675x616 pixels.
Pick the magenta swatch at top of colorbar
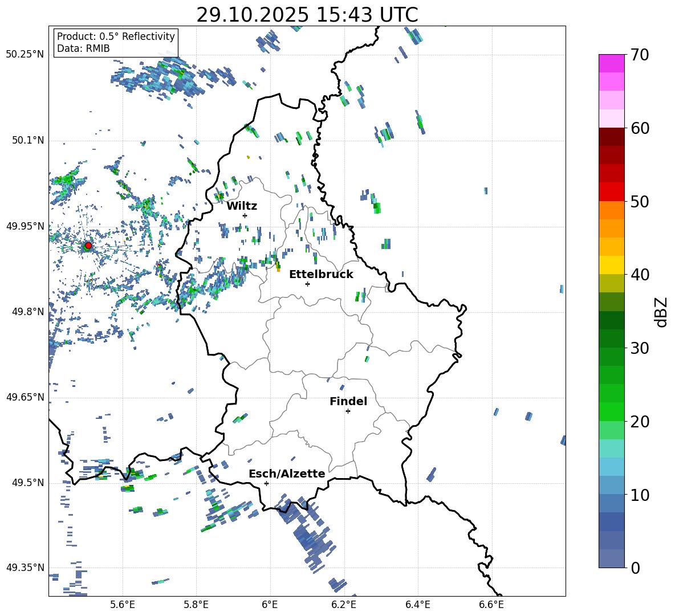[612, 63]
